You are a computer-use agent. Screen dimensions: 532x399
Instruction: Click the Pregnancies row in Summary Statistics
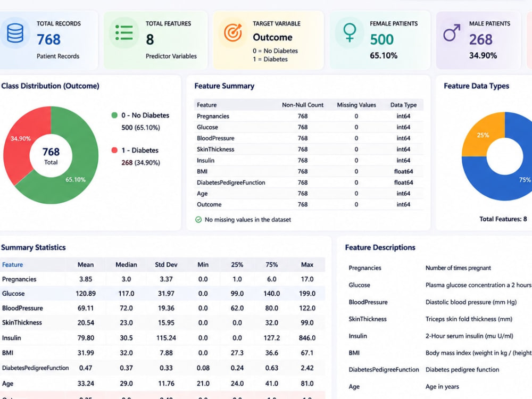pos(162,279)
